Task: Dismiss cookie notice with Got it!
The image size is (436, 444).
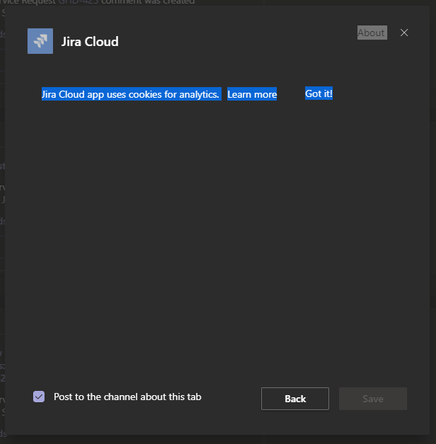Action: coord(319,94)
